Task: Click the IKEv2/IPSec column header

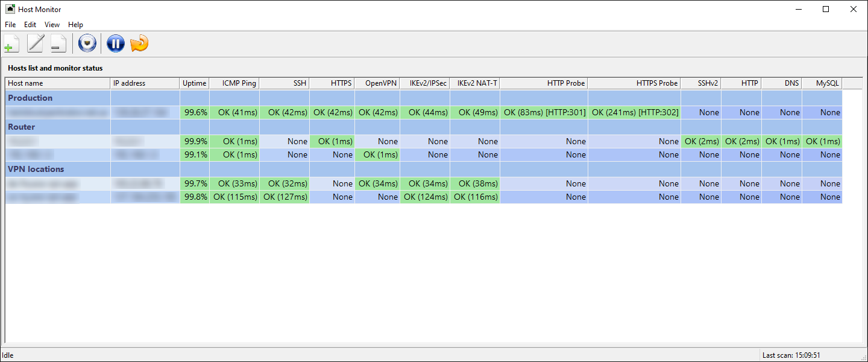Action: pos(425,83)
